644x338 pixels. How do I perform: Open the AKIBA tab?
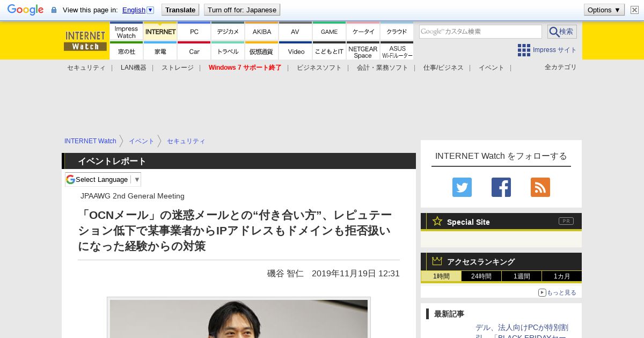(x=261, y=32)
